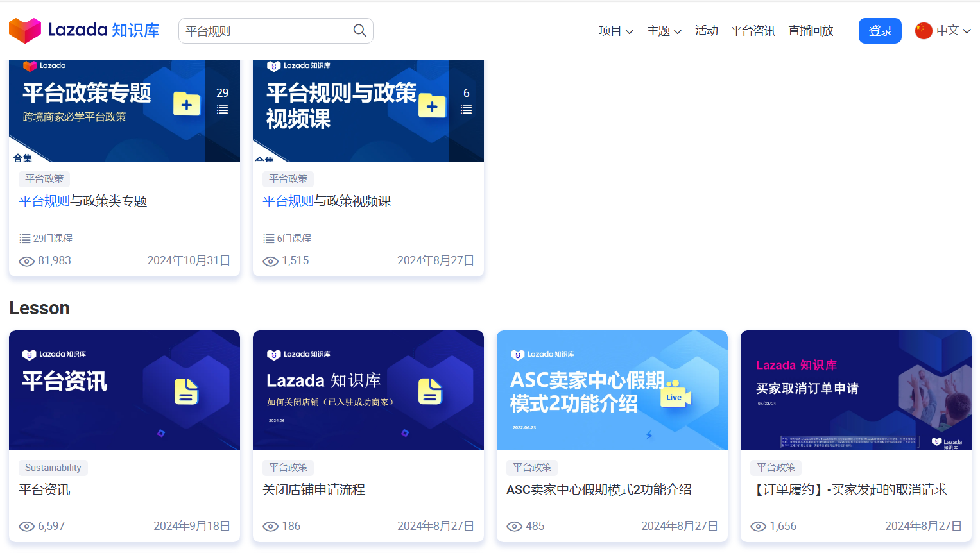Open 【订单履约】-买家发起的取消请求 lesson title

point(849,490)
